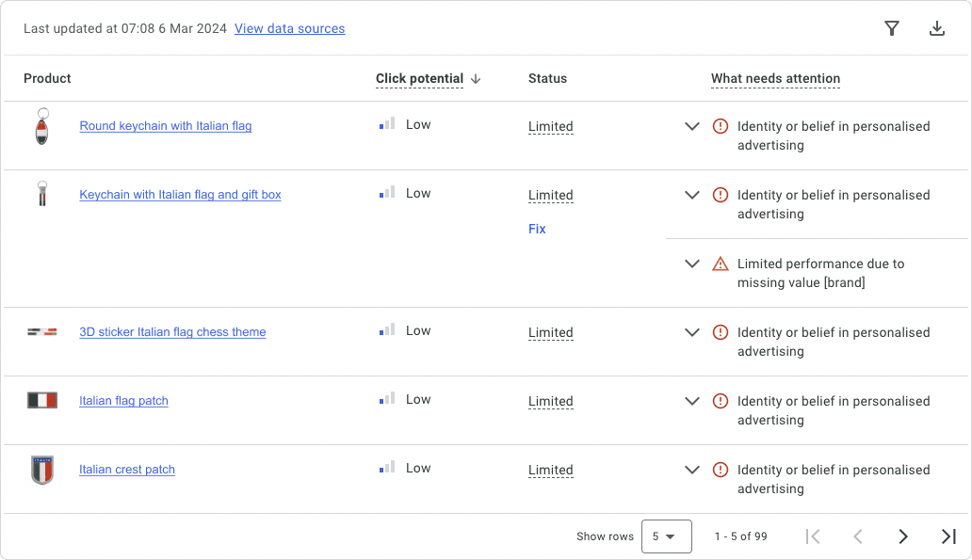
Task: Click Italian crest patch thumbnail image
Action: coord(42,470)
